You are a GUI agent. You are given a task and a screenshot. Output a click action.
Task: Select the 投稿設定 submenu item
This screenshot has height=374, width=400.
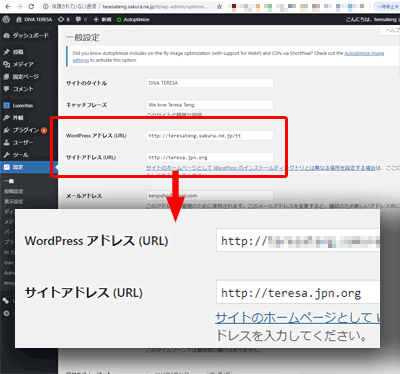coord(14,191)
